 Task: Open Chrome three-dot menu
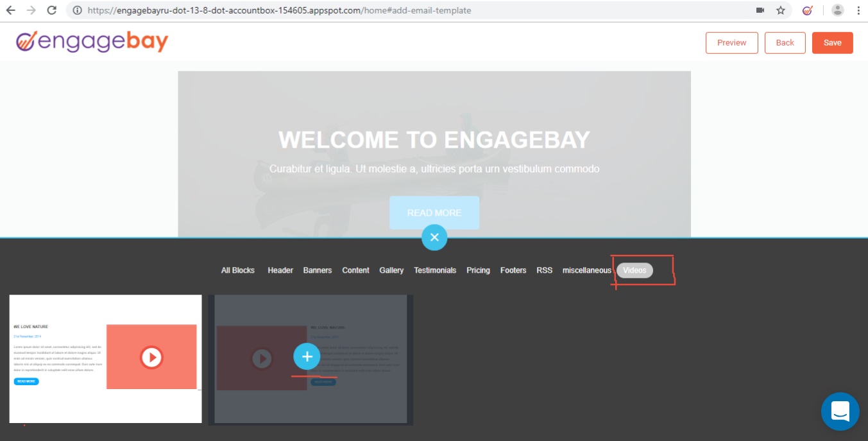[858, 10]
